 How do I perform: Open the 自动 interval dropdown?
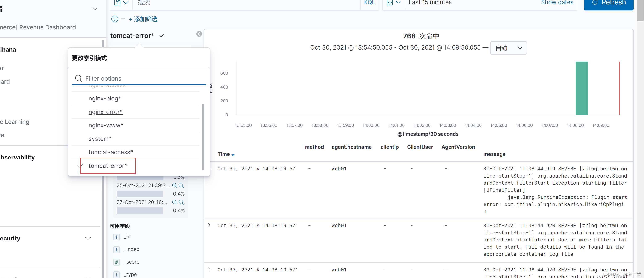click(x=508, y=48)
